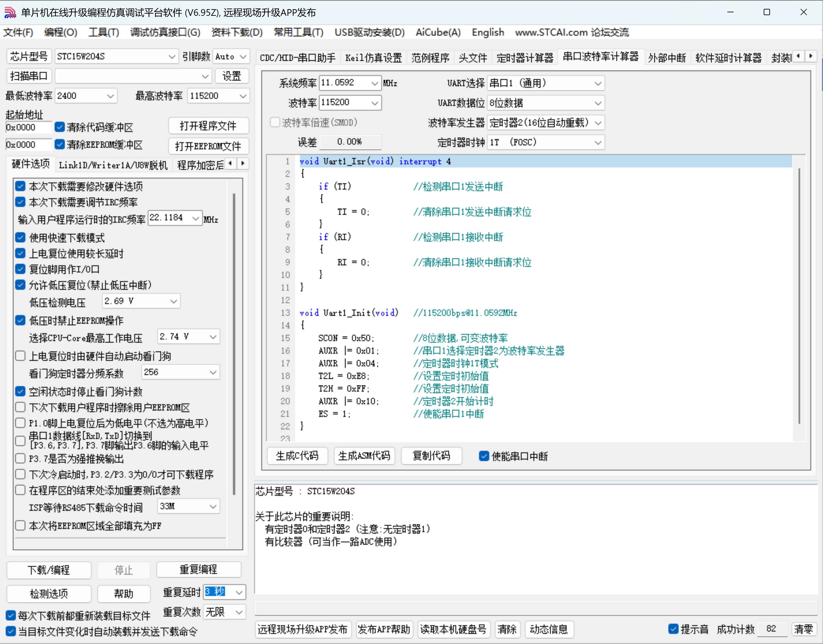This screenshot has width=823, height=644.
Task: Uncheck 使用快速下载模式
Action: [20, 237]
